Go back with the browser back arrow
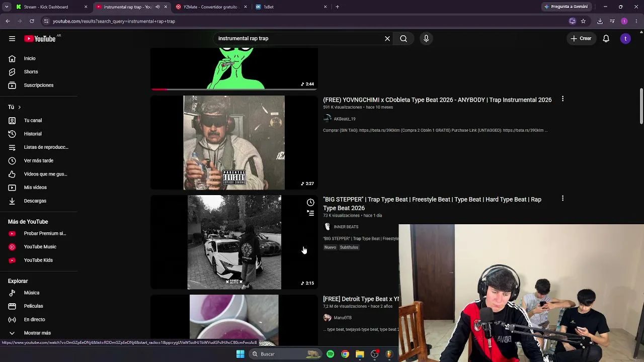Screen dimensions: 644x362 8,21
